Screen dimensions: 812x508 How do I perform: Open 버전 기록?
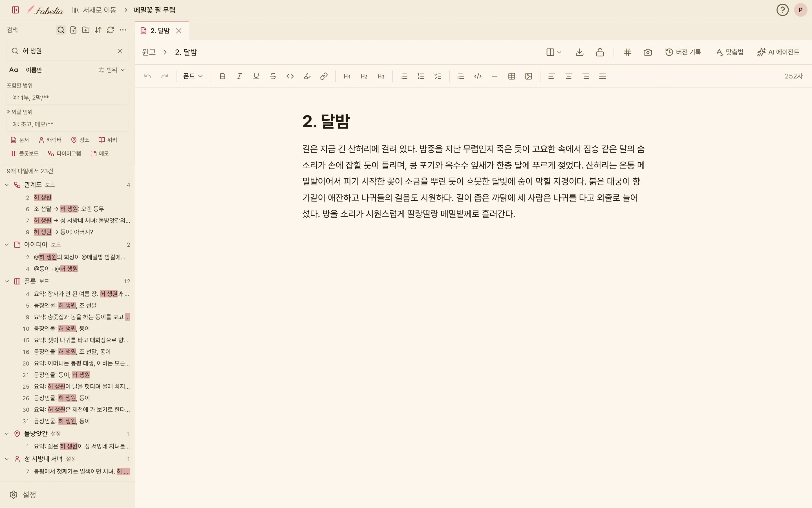click(683, 52)
